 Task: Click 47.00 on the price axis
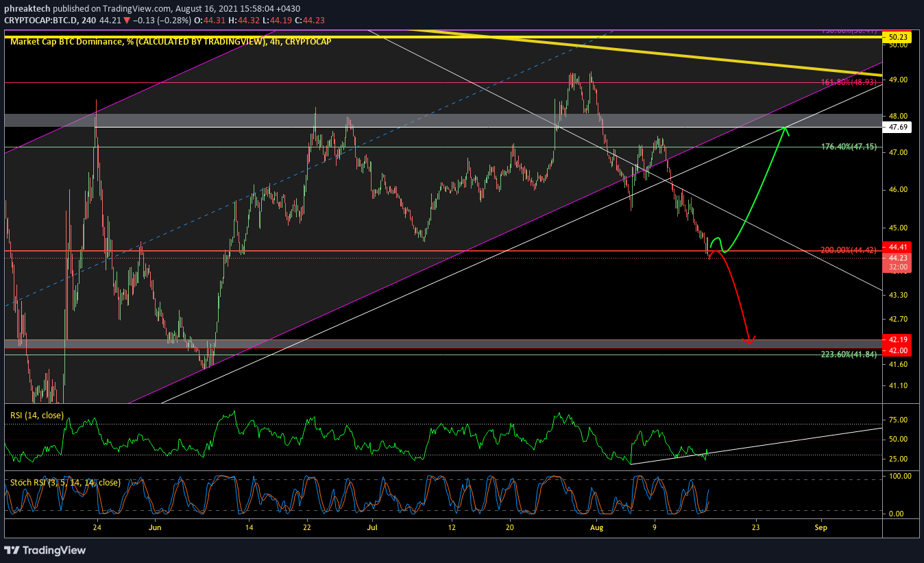coord(897,152)
